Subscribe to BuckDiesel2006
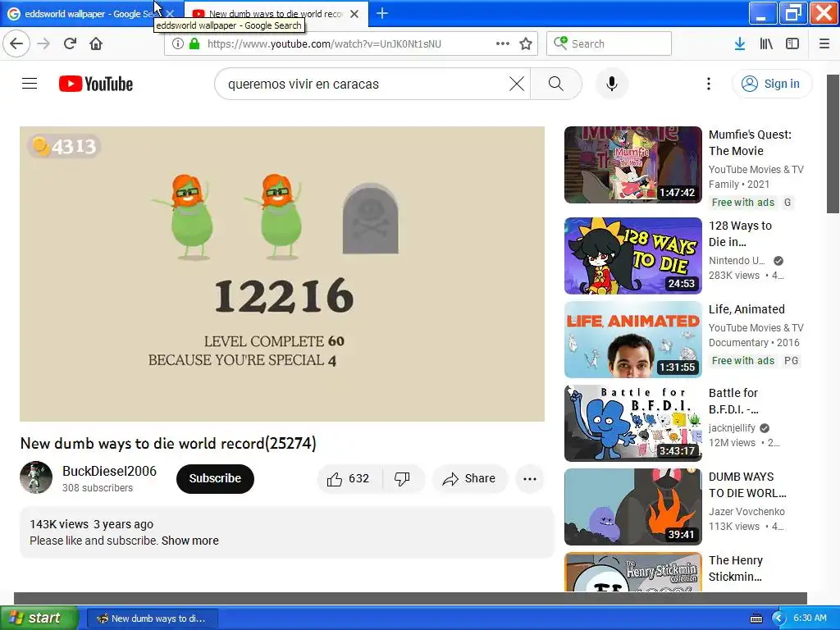The width and height of the screenshot is (840, 630). click(215, 478)
